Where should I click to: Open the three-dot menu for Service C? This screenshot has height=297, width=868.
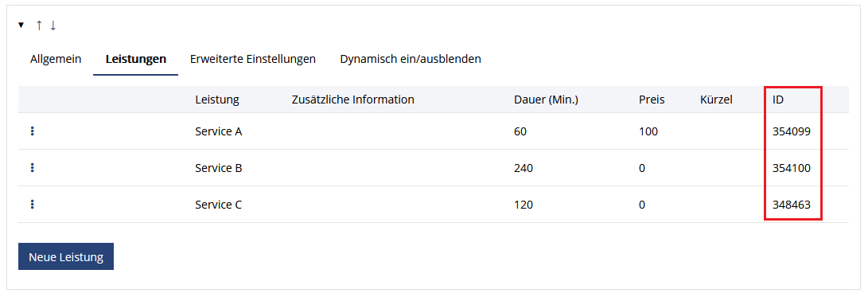click(32, 205)
